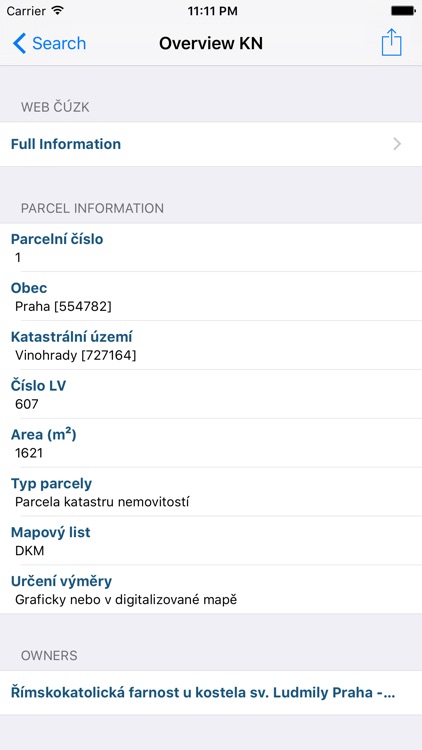Tap the Wi-Fi status icon
Image resolution: width=422 pixels, height=750 pixels.
pyautogui.click(x=58, y=11)
